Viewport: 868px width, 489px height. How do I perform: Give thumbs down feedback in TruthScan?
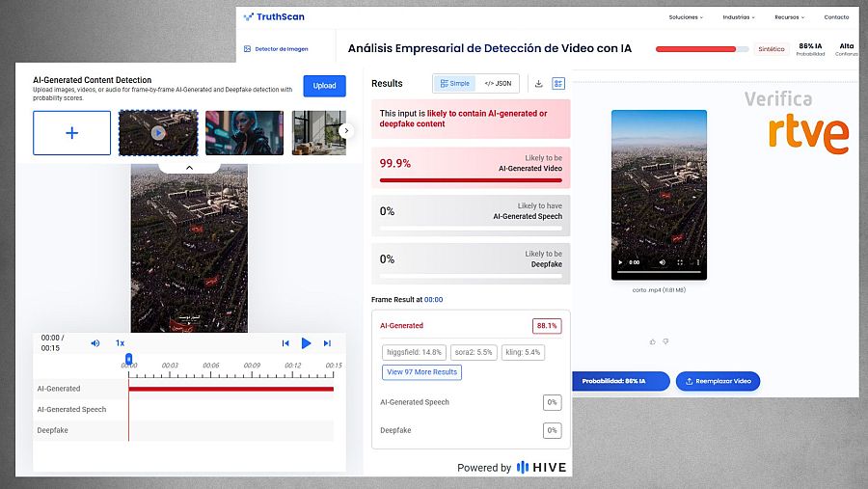(x=665, y=341)
